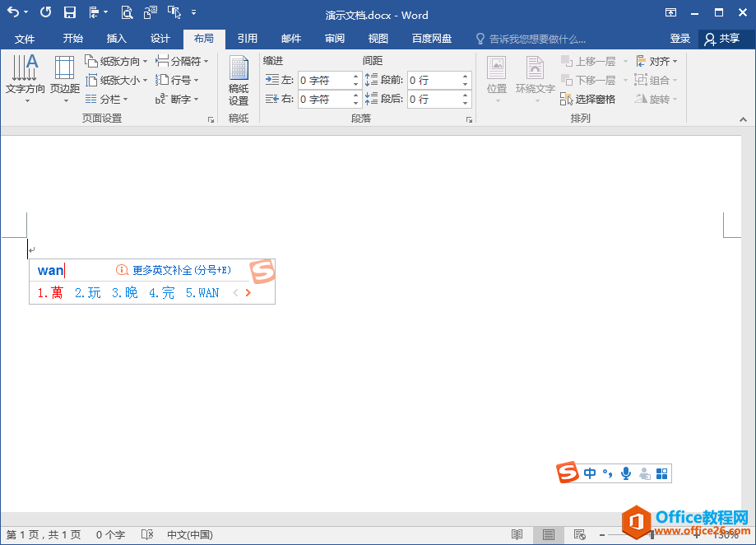The height and width of the screenshot is (545, 756).
Task: Open the File (文件) tab
Action: tap(25, 39)
